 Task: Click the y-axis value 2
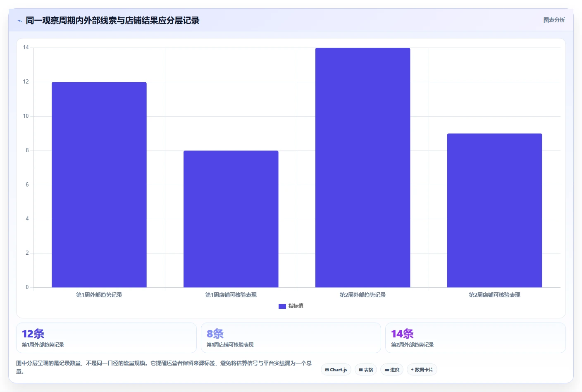27,253
